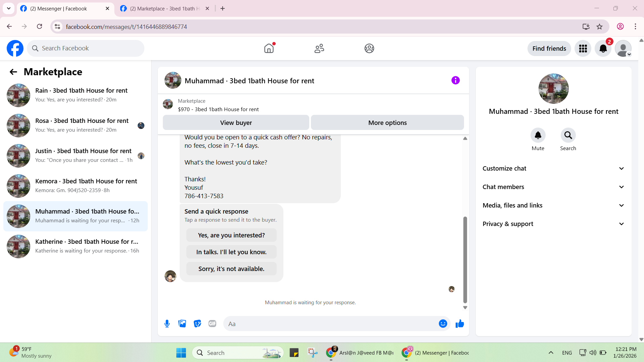Open Kemora's house rental conversation
Viewport: 644px width, 362px height.
(76, 186)
